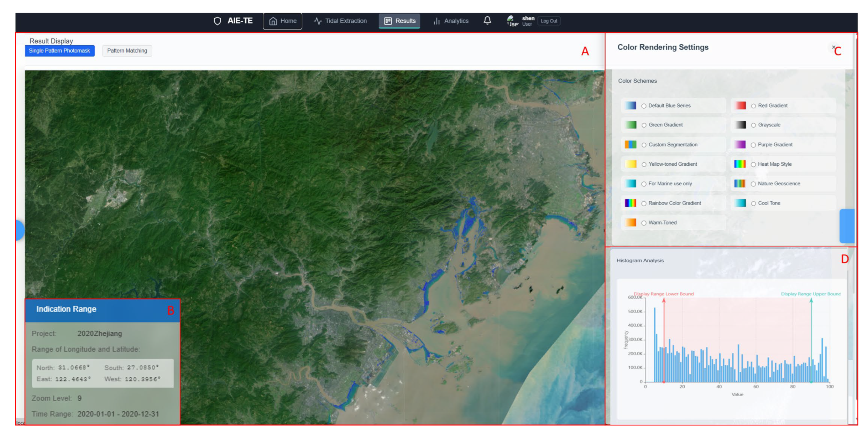Close the Color Rendering Settings panel
868x439 pixels.
pos(833,47)
